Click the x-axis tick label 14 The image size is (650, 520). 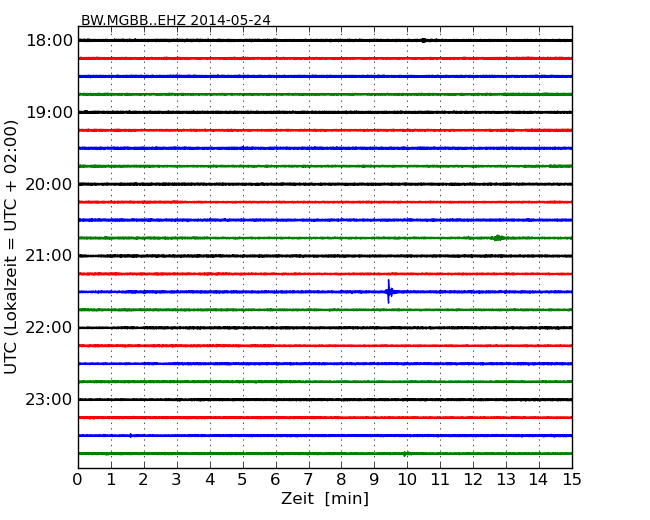pos(538,480)
